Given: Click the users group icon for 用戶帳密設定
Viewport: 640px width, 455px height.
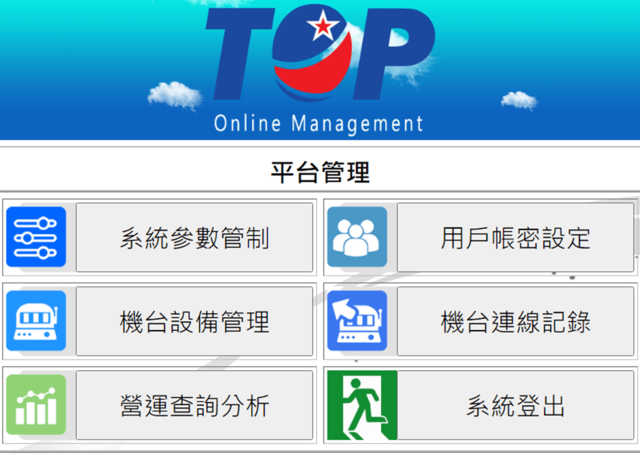Looking at the screenshot, I should coord(357,237).
